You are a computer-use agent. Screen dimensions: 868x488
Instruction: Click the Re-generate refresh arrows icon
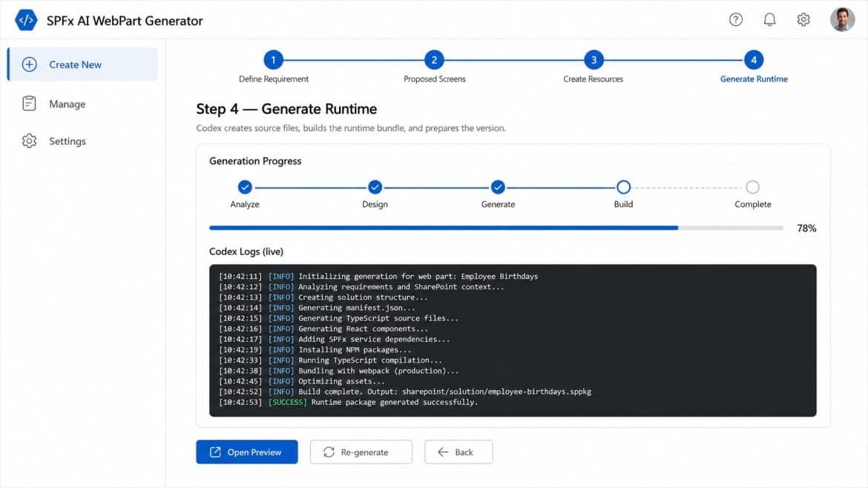329,452
